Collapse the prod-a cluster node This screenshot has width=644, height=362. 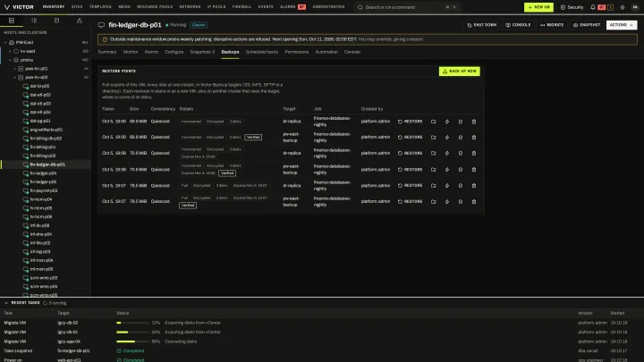point(10,60)
